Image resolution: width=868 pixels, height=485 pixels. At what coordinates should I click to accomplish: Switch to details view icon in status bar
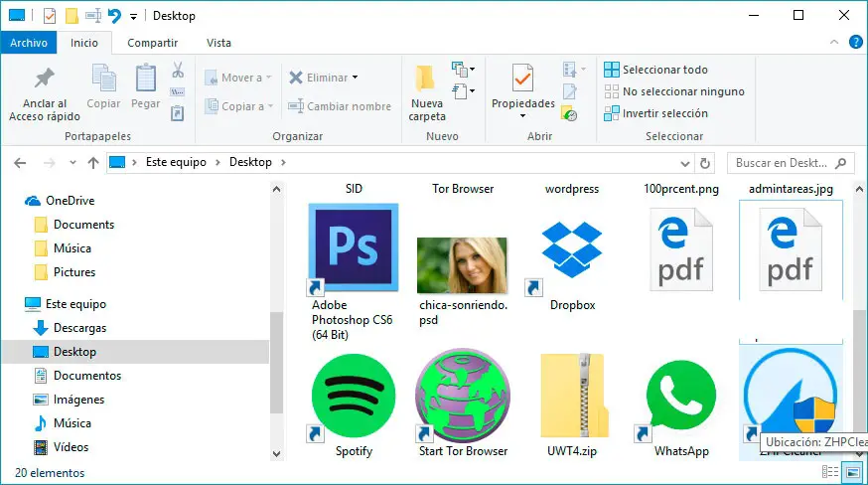[830, 472]
